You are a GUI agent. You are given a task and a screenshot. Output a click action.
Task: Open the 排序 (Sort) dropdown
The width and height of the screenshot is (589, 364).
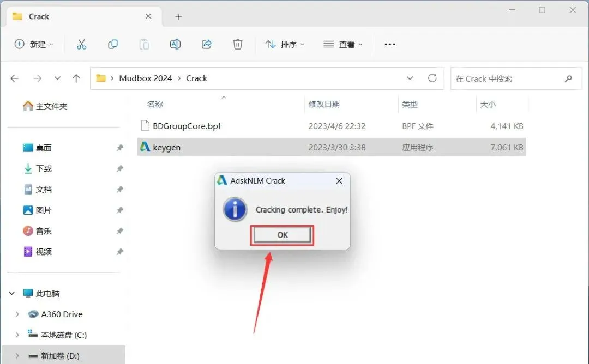[x=285, y=44]
